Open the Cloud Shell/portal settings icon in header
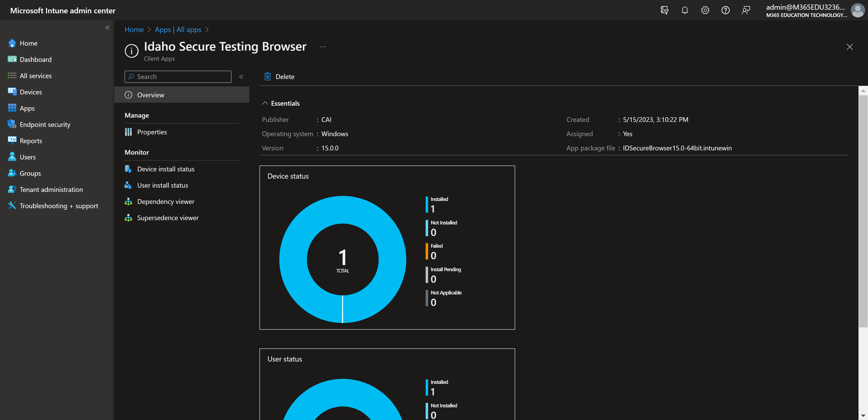Screen dimensions: 868x420 click(x=664, y=10)
